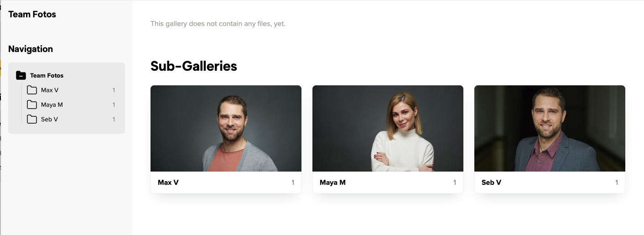Open the Maya M portrait thumbnail

[x=388, y=128]
